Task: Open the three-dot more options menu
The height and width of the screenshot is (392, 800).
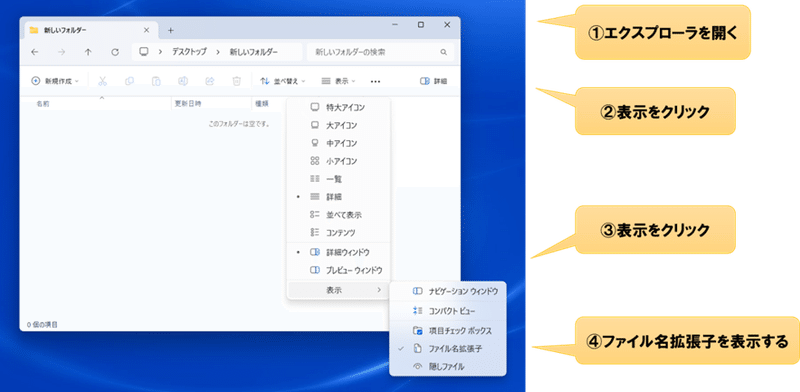Action: coord(375,81)
